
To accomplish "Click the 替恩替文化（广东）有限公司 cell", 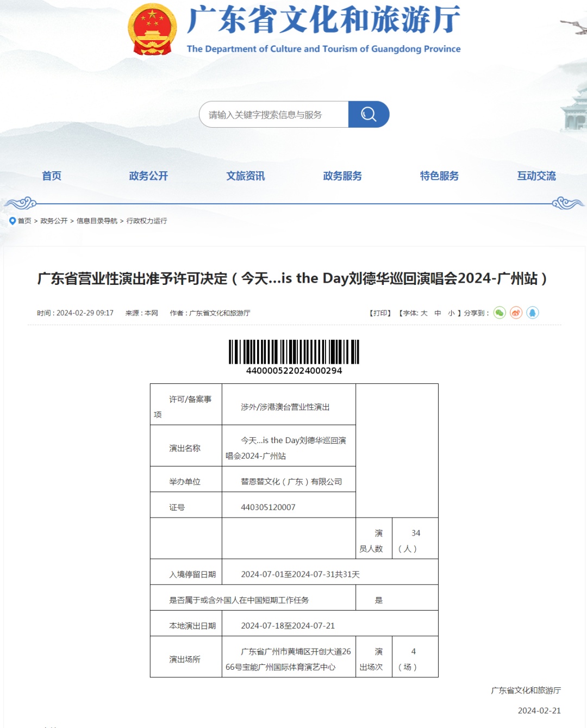I will point(289,480).
